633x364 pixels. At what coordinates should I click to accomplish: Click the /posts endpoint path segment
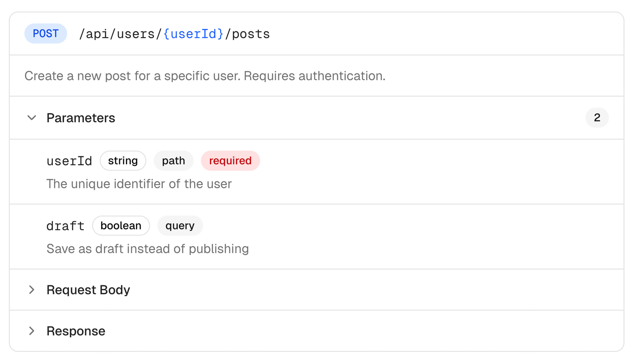point(248,34)
